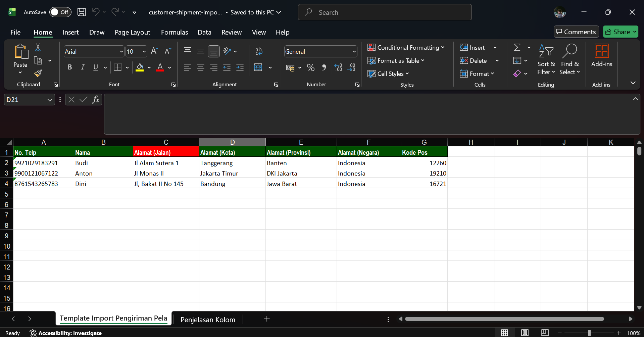Switch to the Penjelasan Kolom sheet tab
The width and height of the screenshot is (644, 337).
click(208, 320)
